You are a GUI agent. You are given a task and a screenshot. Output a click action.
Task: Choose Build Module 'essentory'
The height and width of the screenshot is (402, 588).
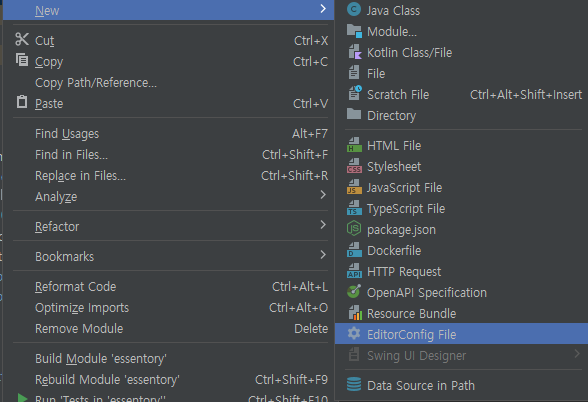pyautogui.click(x=168, y=359)
